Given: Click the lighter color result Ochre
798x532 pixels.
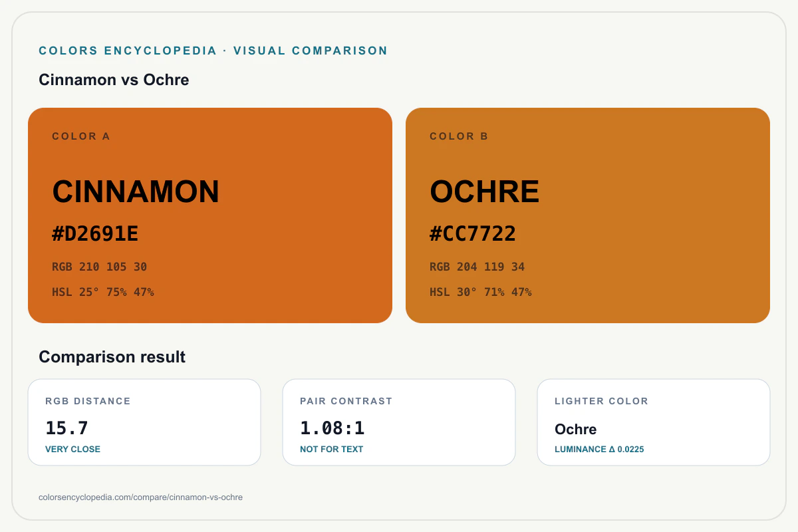Looking at the screenshot, I should pyautogui.click(x=576, y=430).
